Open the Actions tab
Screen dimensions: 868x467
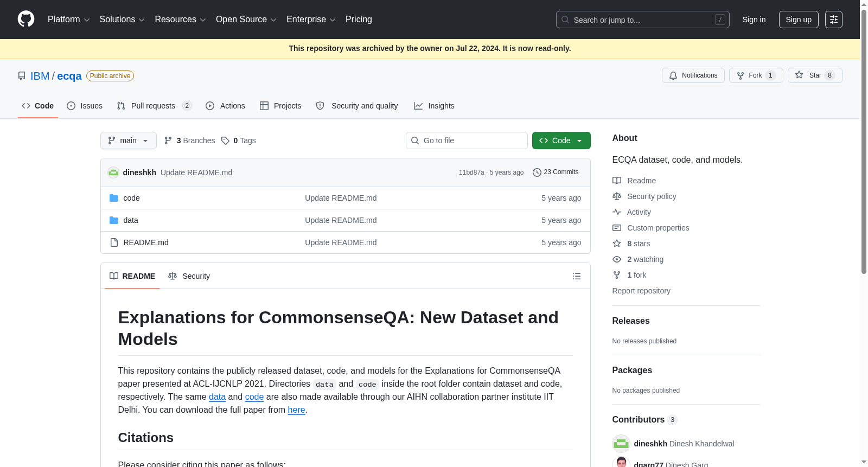(x=225, y=106)
